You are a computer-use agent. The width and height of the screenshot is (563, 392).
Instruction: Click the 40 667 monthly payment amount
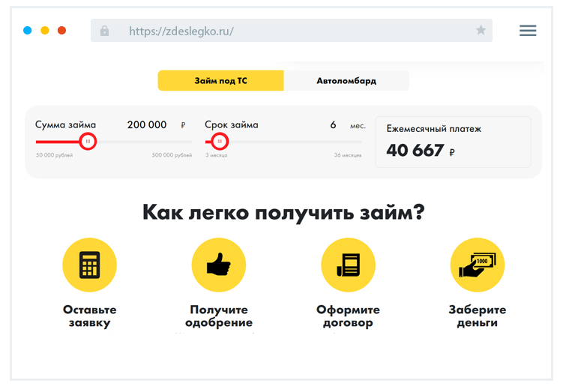coord(415,151)
